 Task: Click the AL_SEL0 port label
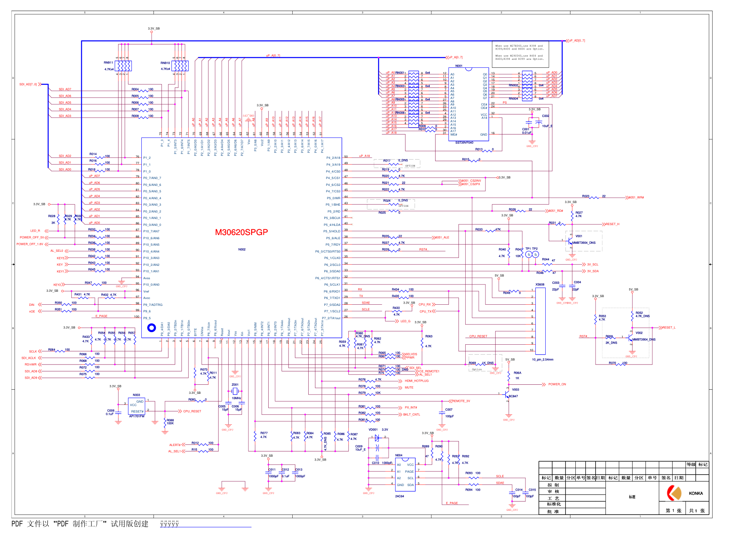pos(57,251)
